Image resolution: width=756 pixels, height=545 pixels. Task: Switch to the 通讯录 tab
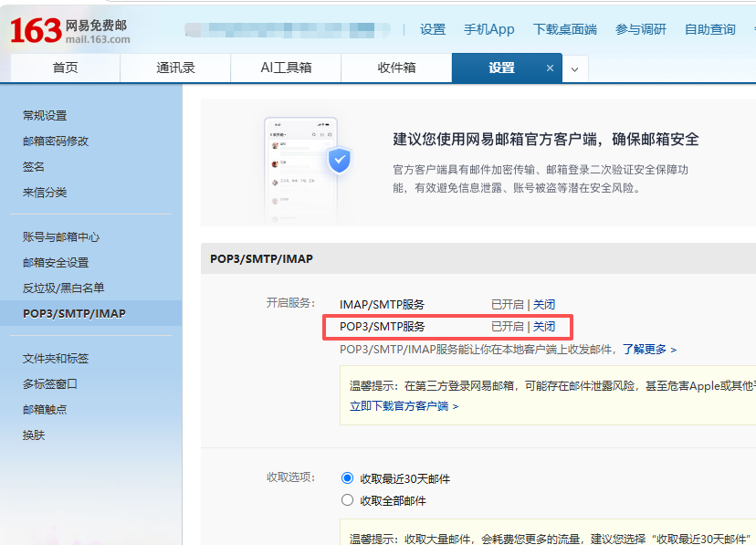coord(175,68)
